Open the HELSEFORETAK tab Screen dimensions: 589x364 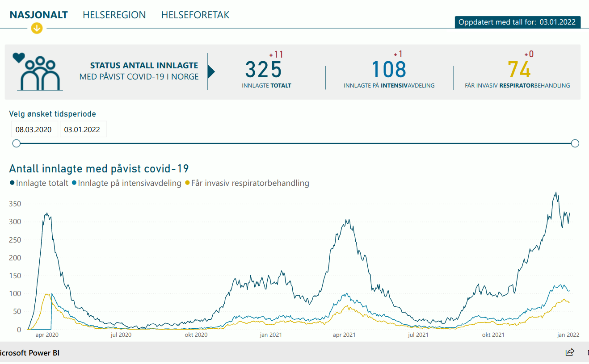click(x=195, y=15)
